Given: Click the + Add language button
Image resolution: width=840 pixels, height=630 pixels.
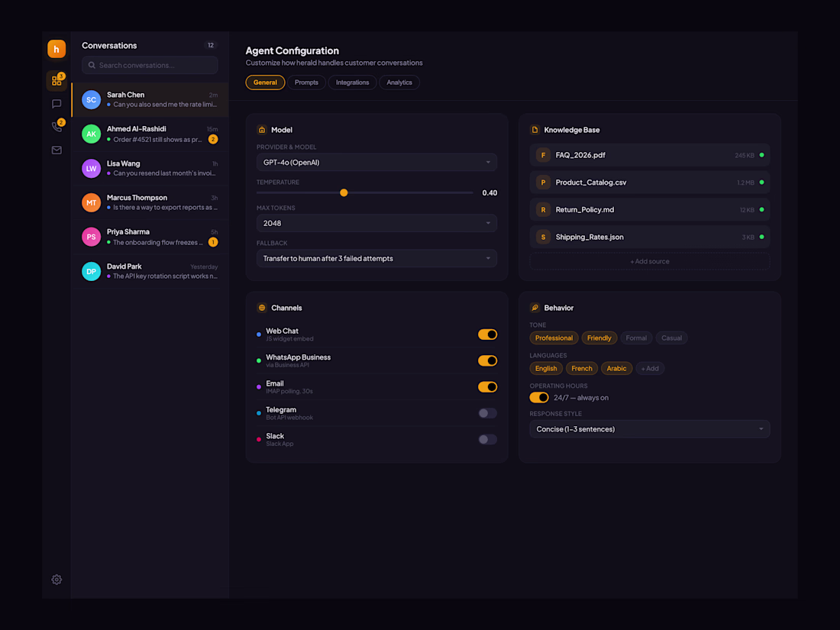Looking at the screenshot, I should pyautogui.click(x=650, y=369).
